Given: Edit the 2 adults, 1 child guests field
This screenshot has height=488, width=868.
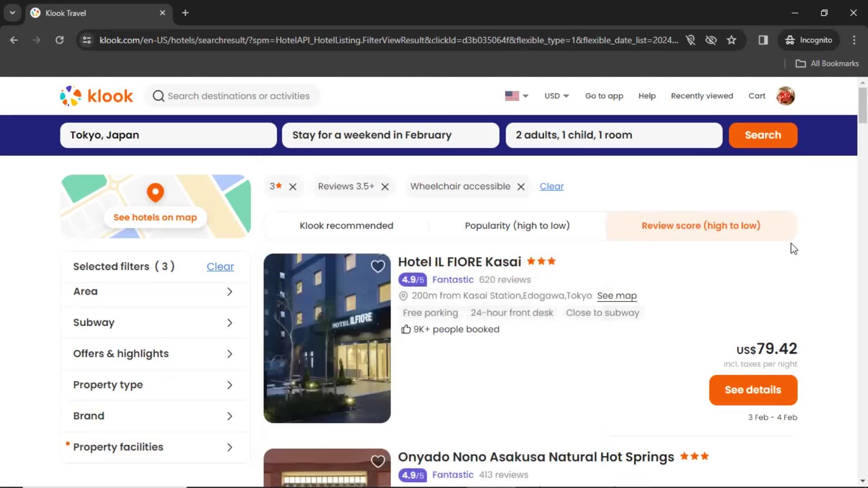Looking at the screenshot, I should coord(614,135).
